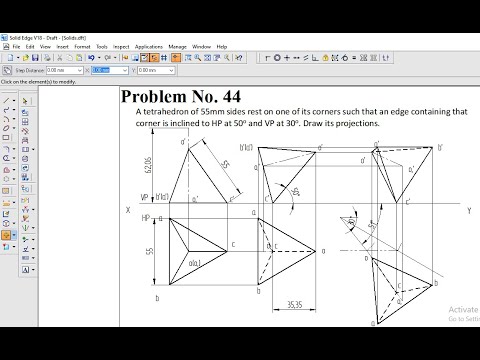Toggle the grid display button
480x360 pixels.
point(164,58)
